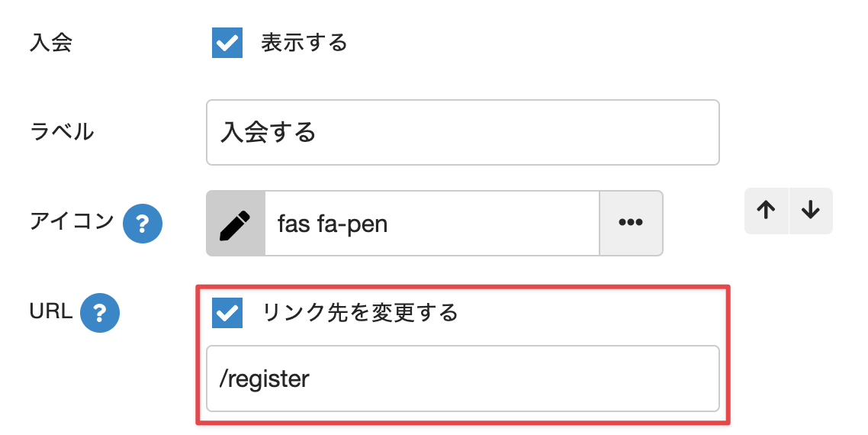Screen dimensions: 868x435
Task: Click the /register URL input field
Action: pyautogui.click(x=462, y=379)
